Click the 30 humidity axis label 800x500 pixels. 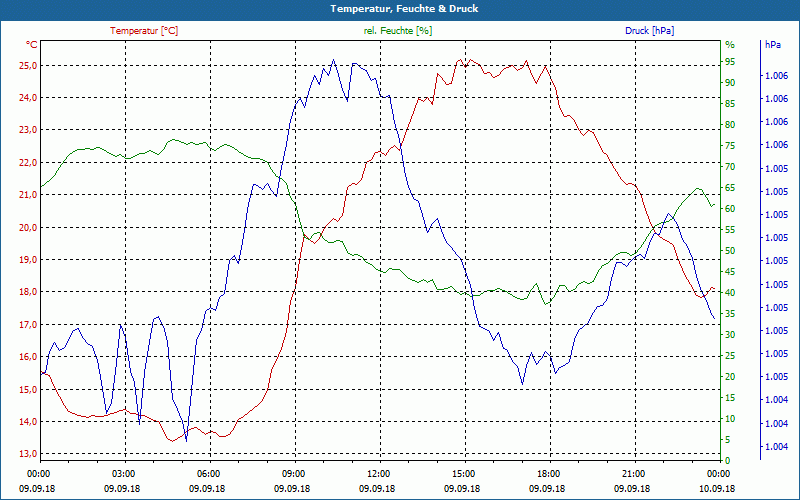tap(730, 335)
